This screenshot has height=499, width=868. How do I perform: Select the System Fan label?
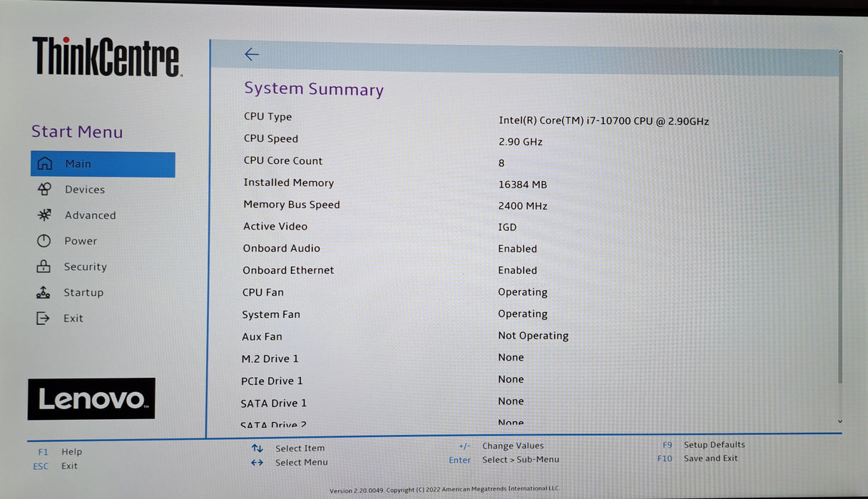click(271, 314)
